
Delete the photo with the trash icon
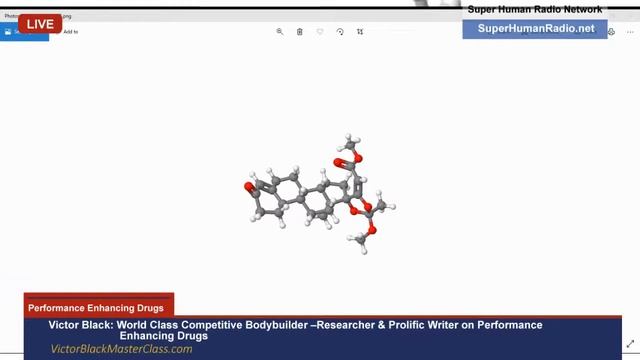tap(300, 32)
